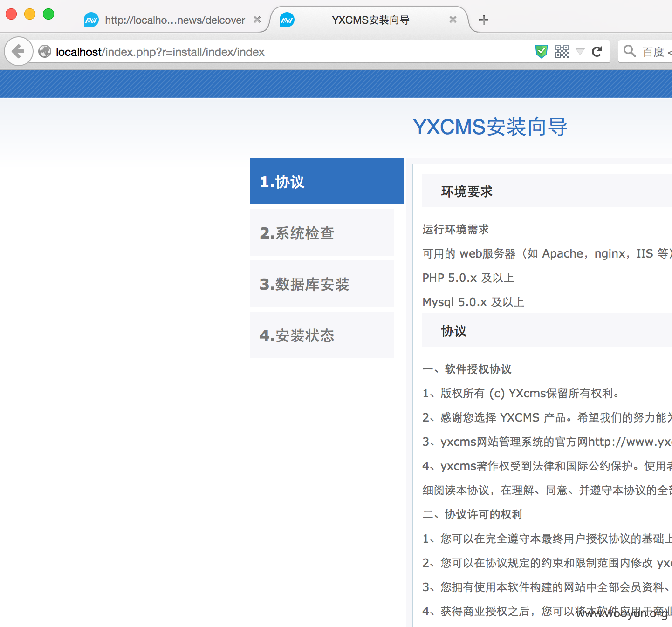The image size is (672, 627).
Task: Click the line 1、您可以在完全遵守本最终用户授权协议
Action: coord(547,538)
